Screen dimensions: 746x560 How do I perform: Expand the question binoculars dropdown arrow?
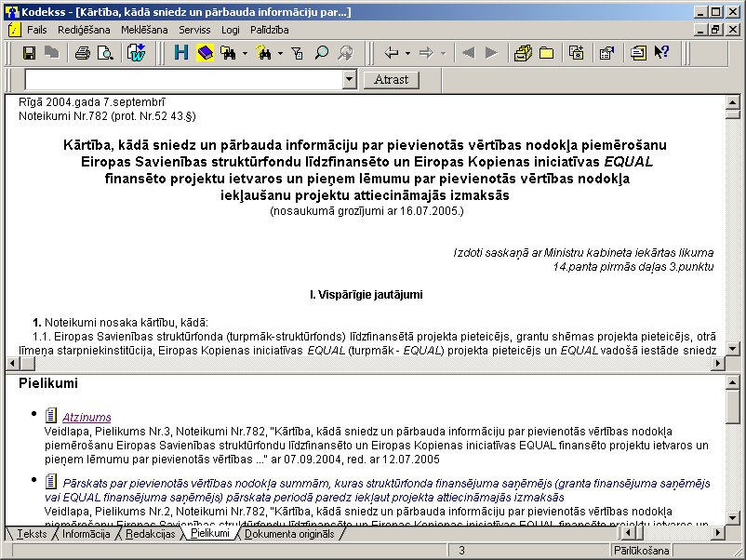click(x=280, y=53)
